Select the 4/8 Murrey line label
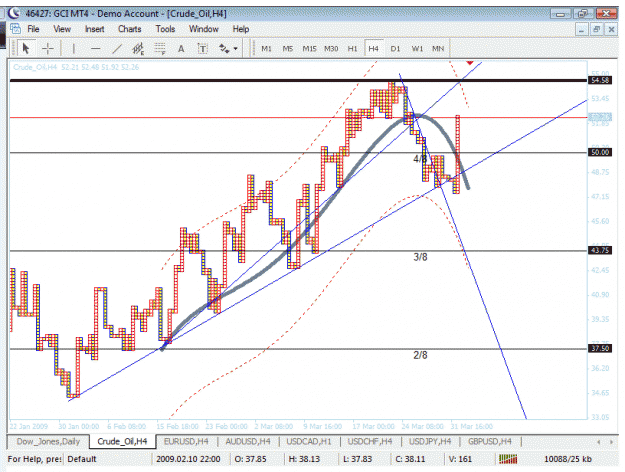 pos(420,159)
